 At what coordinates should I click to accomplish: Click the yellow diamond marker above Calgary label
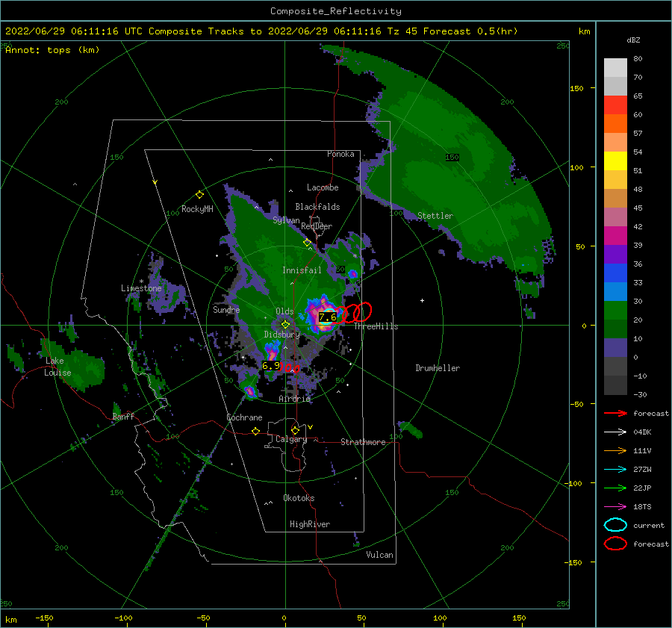295,430
